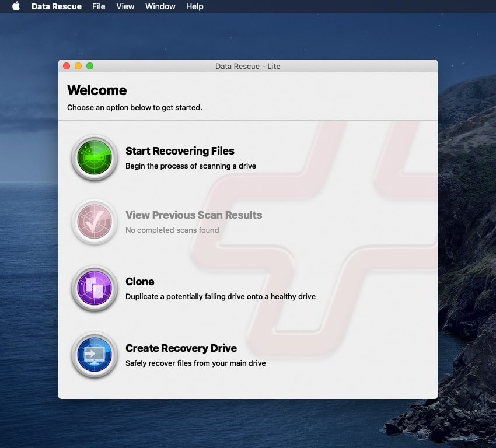Click the disabled View Previous Scan Results option

(x=194, y=215)
